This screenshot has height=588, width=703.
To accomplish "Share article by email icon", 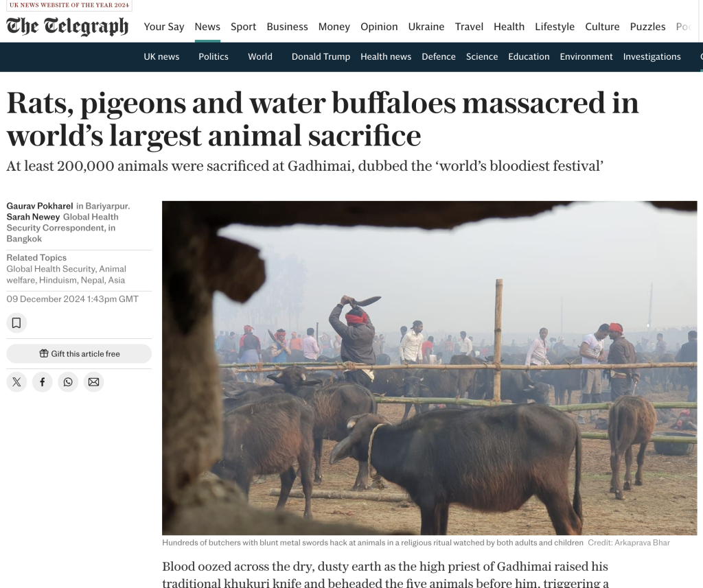I will pyautogui.click(x=93, y=382).
